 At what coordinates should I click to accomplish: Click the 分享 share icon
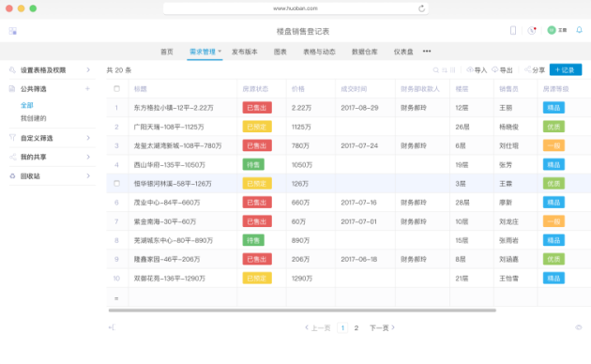point(527,69)
